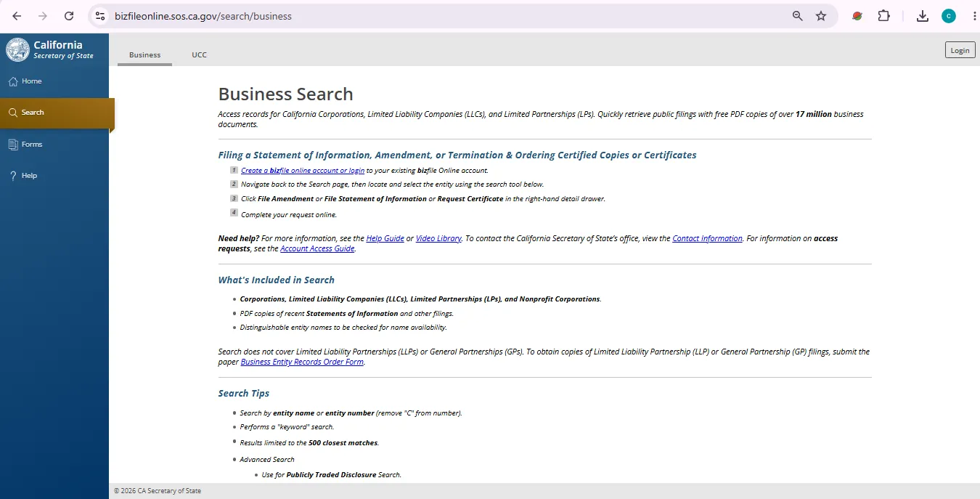
Task: Click the "Advanced Search" bullet text
Action: [x=267, y=459]
